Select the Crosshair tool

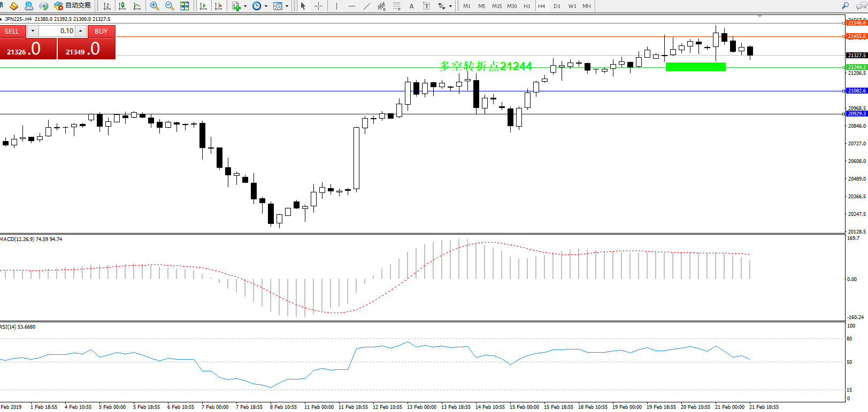coord(318,6)
